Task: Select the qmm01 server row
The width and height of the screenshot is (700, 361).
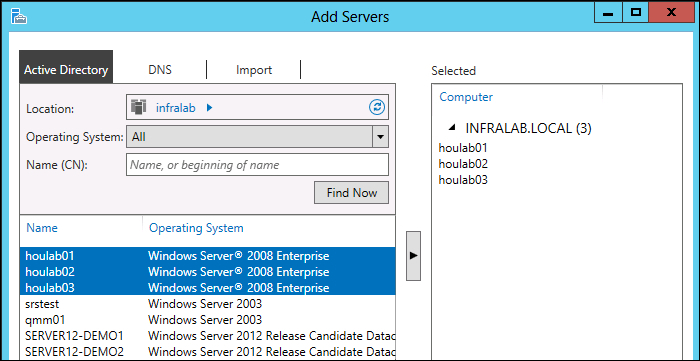Action: point(208,320)
